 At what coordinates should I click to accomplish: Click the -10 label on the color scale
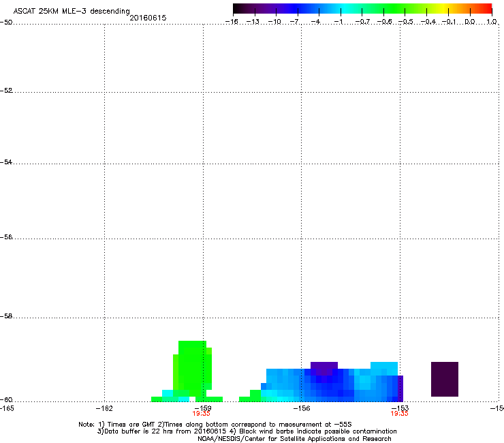[x=274, y=22]
